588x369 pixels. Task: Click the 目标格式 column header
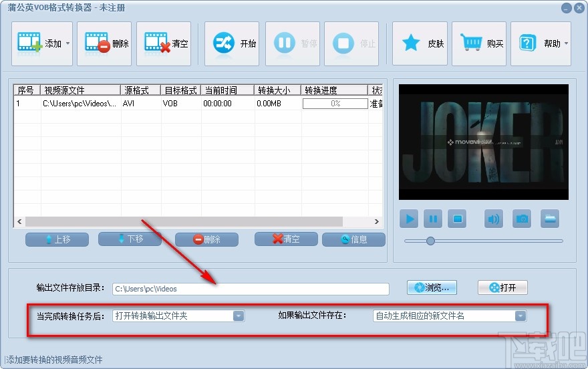click(181, 90)
